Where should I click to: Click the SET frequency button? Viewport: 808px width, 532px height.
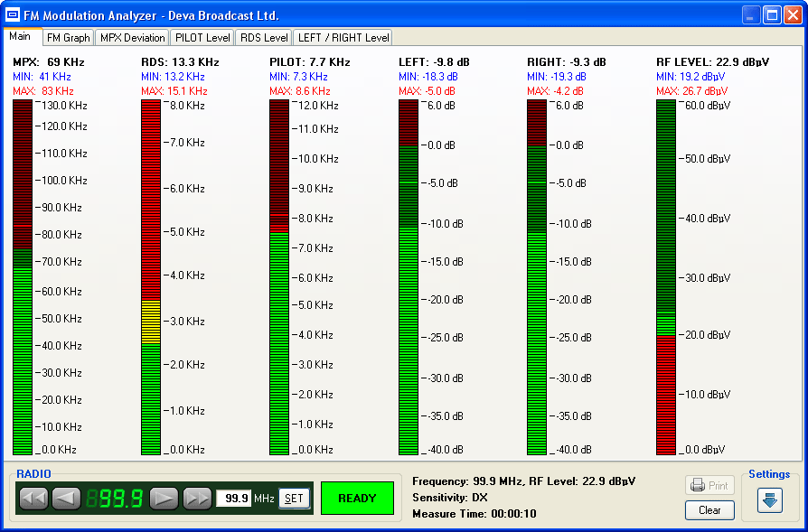pos(294,498)
